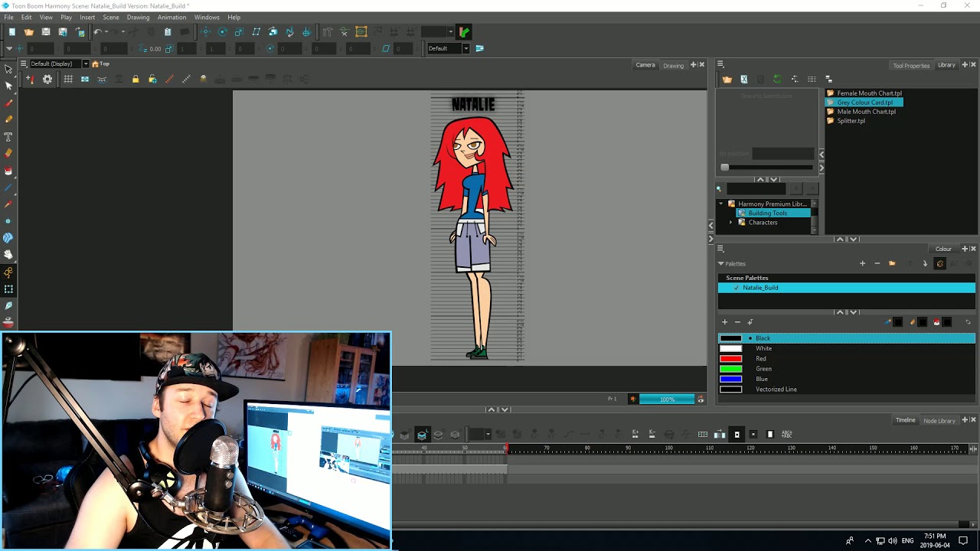Switch to the Tool Properties tab
980x551 pixels.
click(x=911, y=65)
